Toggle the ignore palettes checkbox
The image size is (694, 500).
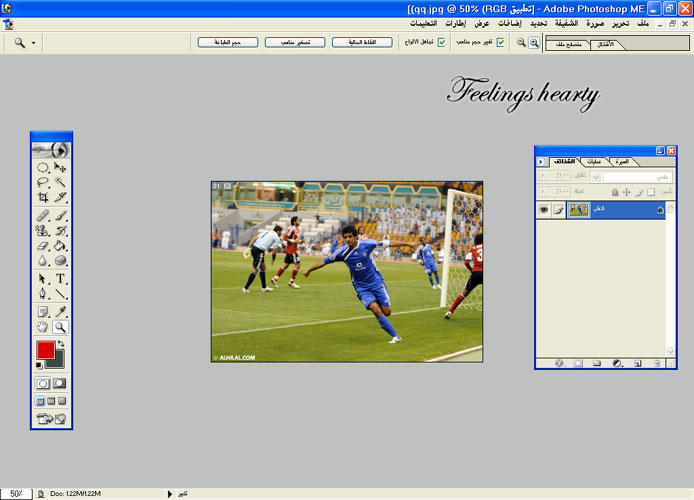tap(441, 43)
